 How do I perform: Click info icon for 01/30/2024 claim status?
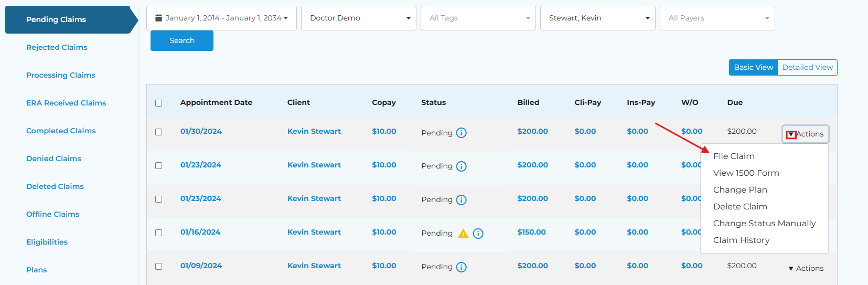(x=461, y=133)
